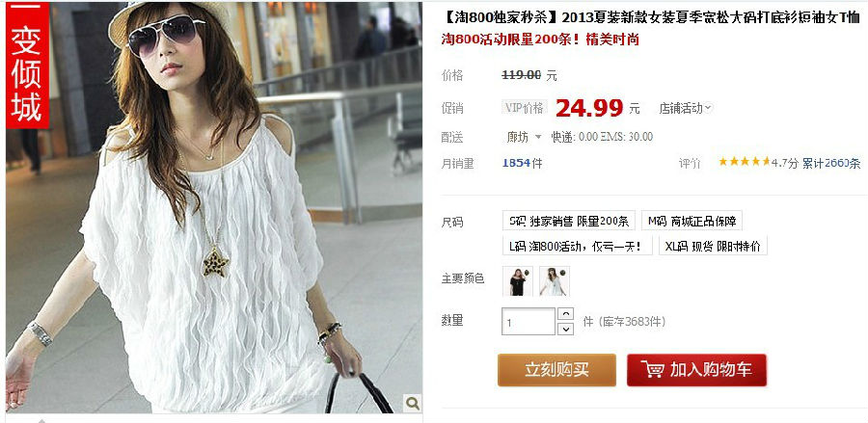Select the L码 淘800活动 size option
The width and height of the screenshot is (868, 423).
pyautogui.click(x=578, y=246)
